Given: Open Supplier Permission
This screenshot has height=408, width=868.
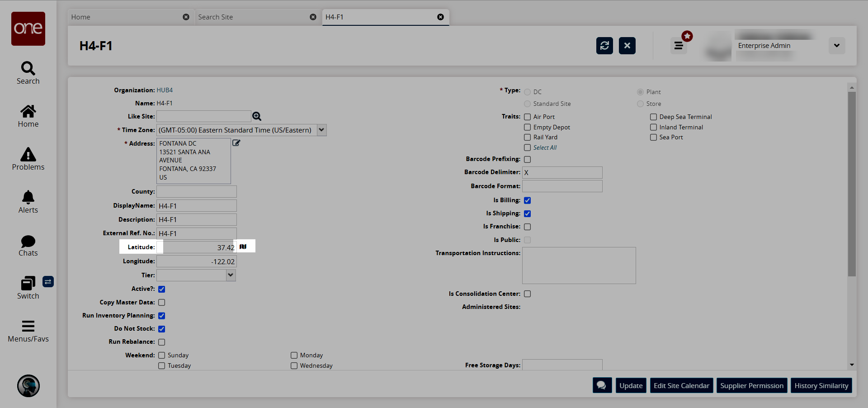Looking at the screenshot, I should point(752,385).
